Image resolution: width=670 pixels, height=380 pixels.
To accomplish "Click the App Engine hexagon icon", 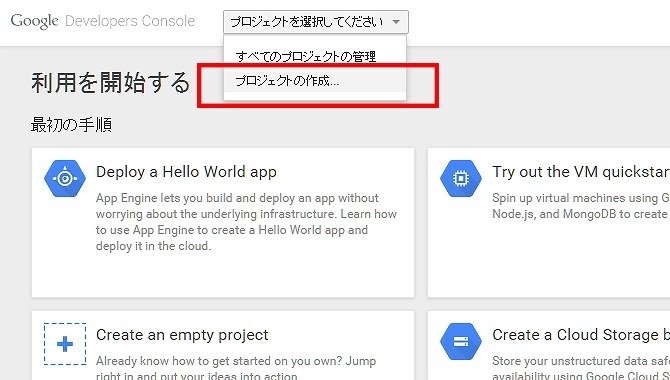I will pos(65,178).
